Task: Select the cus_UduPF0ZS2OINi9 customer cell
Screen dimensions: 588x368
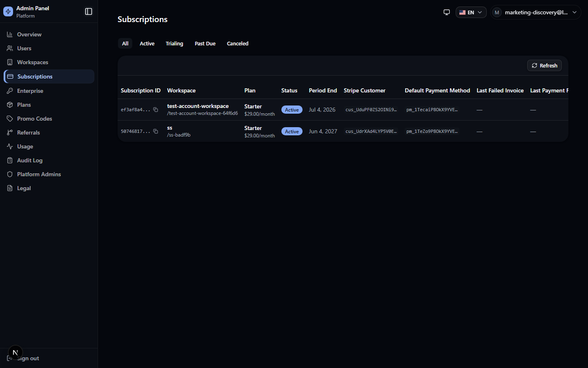Action: tap(371, 110)
